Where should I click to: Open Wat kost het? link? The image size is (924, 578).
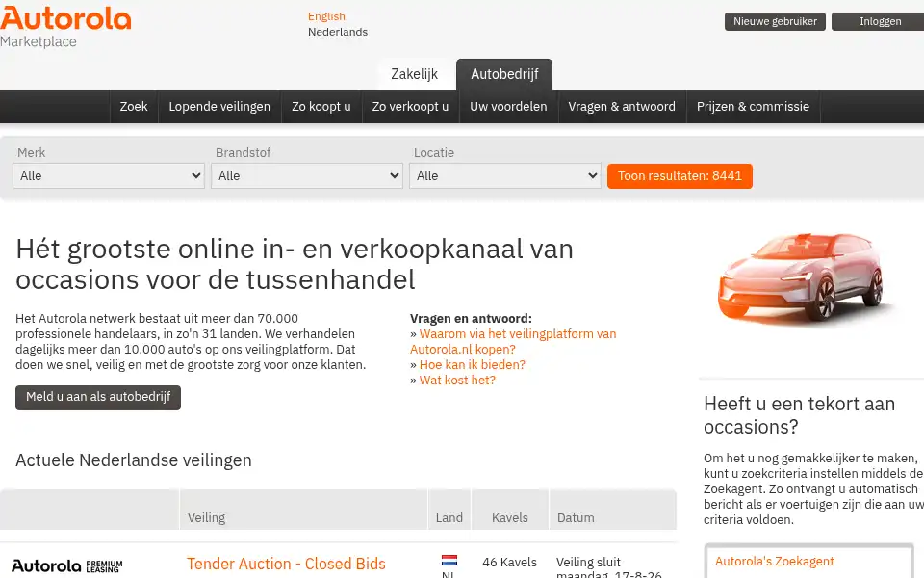tap(457, 380)
